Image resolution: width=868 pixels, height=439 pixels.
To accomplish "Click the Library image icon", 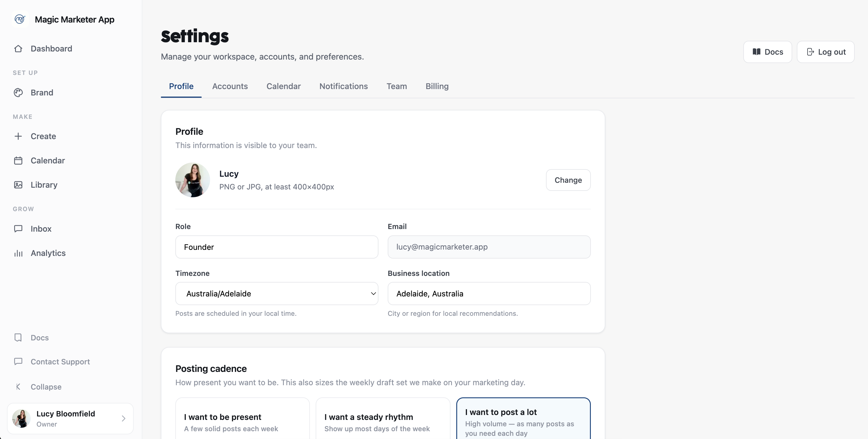I will tap(18, 185).
